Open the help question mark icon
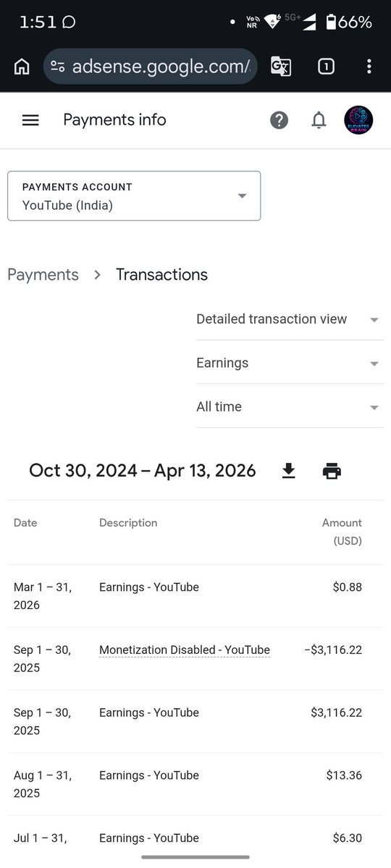 pos(279,120)
